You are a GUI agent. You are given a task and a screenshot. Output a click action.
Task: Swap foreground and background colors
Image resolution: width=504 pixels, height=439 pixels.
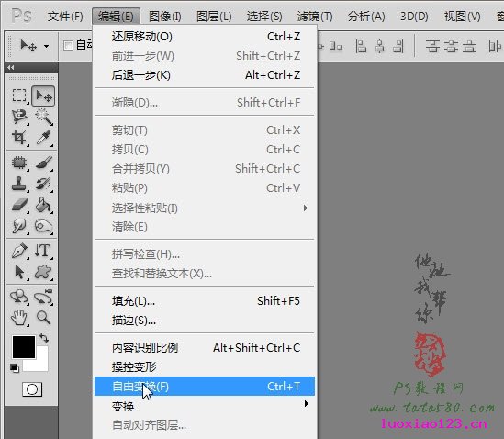point(44,338)
